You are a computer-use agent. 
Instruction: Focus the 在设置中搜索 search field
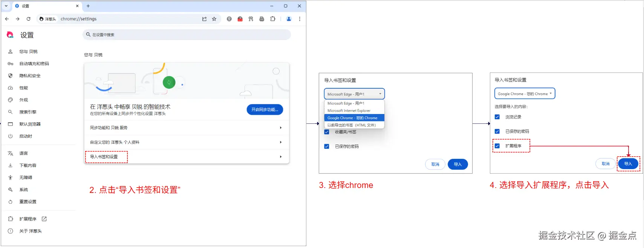click(187, 35)
